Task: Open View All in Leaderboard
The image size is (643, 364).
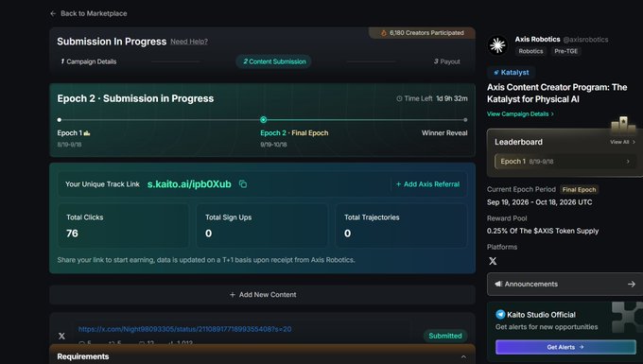Action: click(622, 142)
